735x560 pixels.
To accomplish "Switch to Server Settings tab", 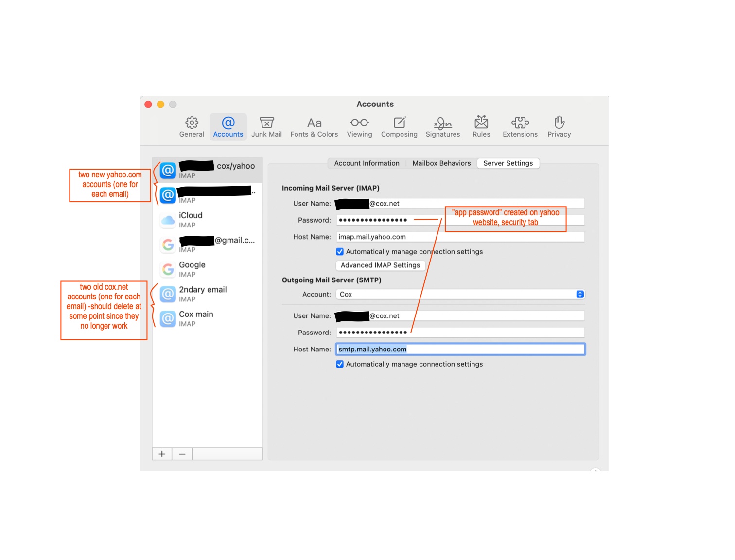I will click(508, 163).
